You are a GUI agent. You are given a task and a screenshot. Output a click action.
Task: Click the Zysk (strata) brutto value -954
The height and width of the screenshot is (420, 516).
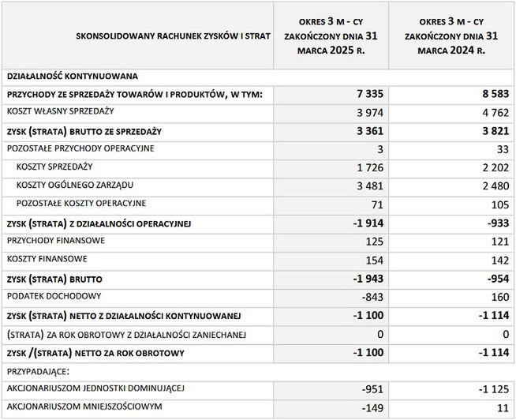click(498, 279)
